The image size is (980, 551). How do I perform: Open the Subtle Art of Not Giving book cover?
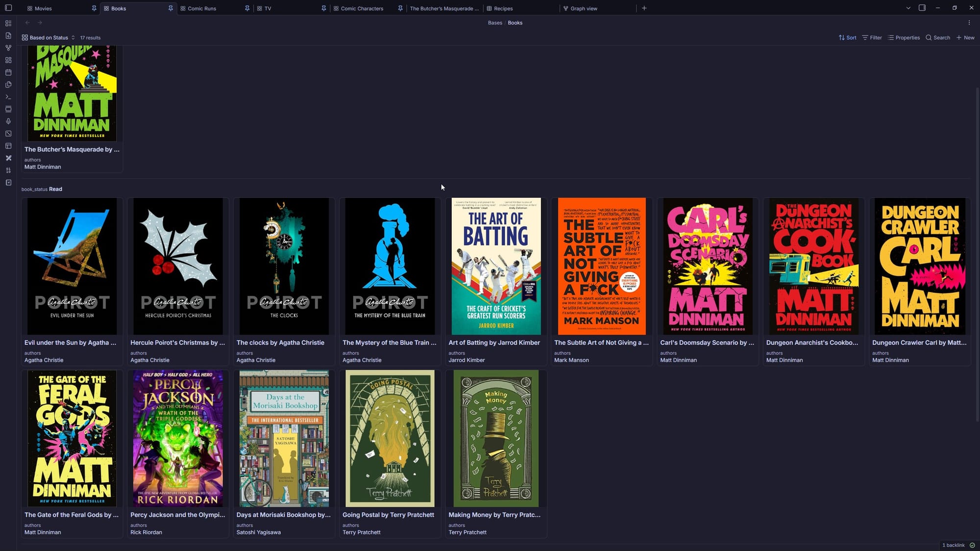click(x=602, y=266)
